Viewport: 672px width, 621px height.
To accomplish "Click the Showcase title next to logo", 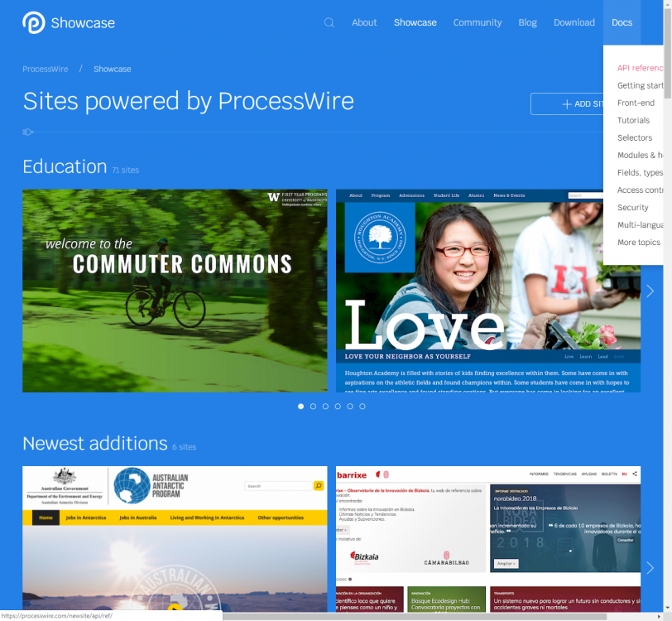I will pyautogui.click(x=83, y=22).
